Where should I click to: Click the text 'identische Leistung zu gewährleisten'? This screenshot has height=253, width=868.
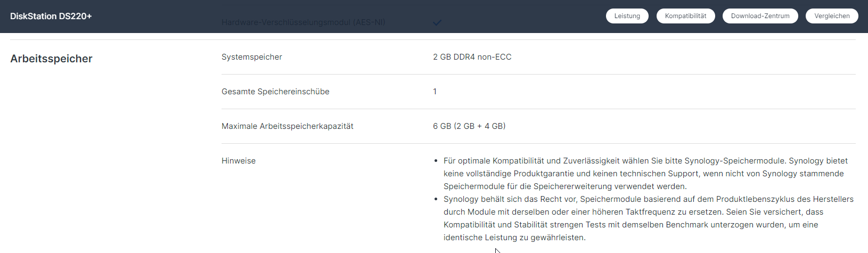click(514, 238)
